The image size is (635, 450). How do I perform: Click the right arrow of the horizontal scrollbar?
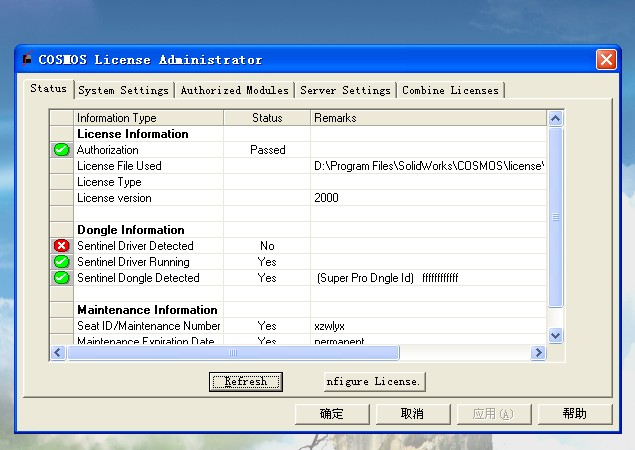click(538, 352)
